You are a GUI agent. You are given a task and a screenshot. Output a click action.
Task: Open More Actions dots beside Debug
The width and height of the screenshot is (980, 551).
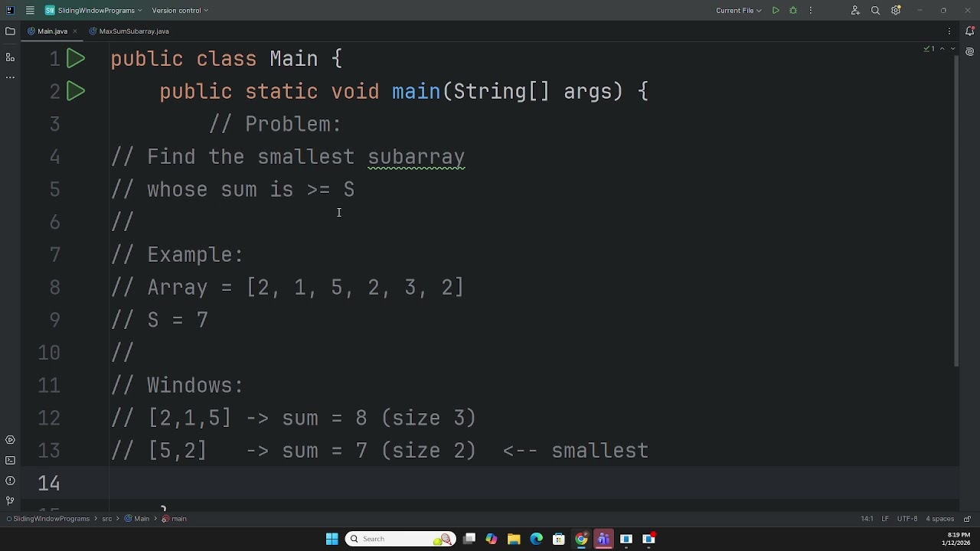[811, 11]
